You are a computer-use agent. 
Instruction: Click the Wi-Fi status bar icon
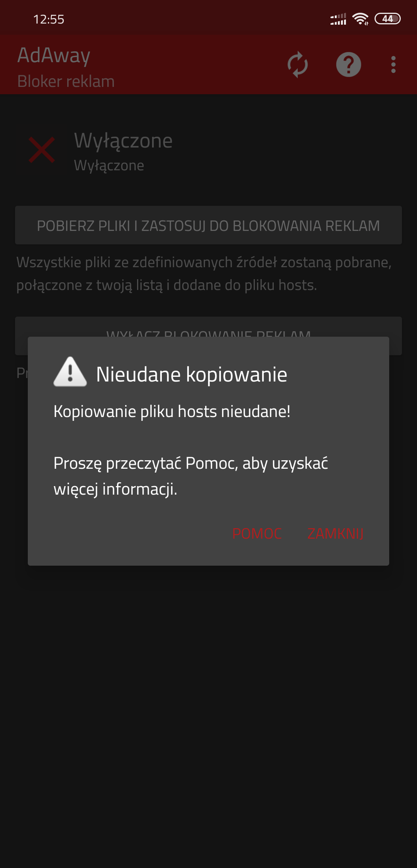[x=360, y=19]
